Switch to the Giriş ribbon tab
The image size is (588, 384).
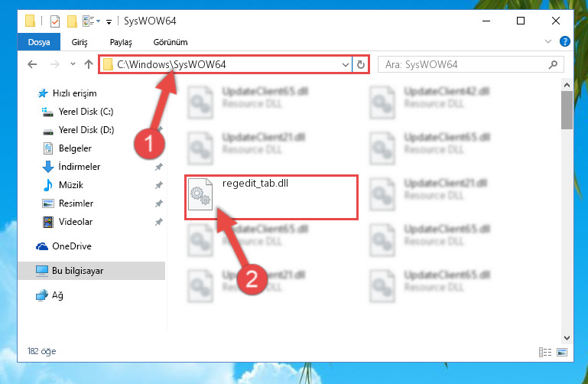80,42
